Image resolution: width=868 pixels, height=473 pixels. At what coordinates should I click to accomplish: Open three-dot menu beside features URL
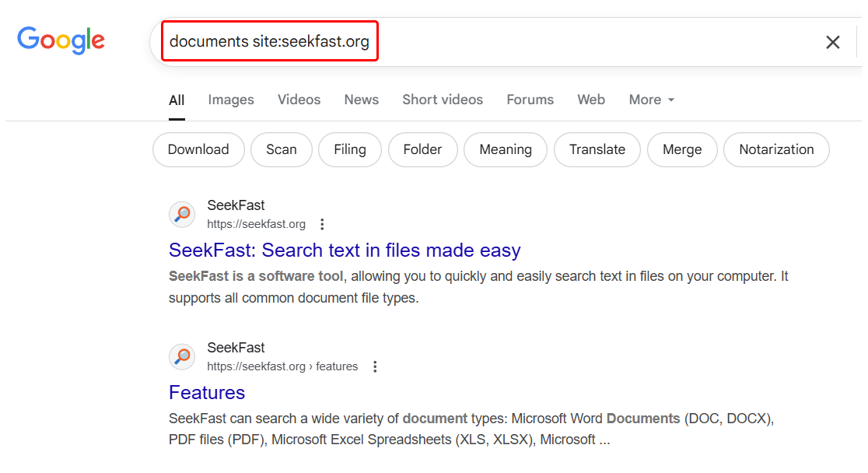pos(375,366)
